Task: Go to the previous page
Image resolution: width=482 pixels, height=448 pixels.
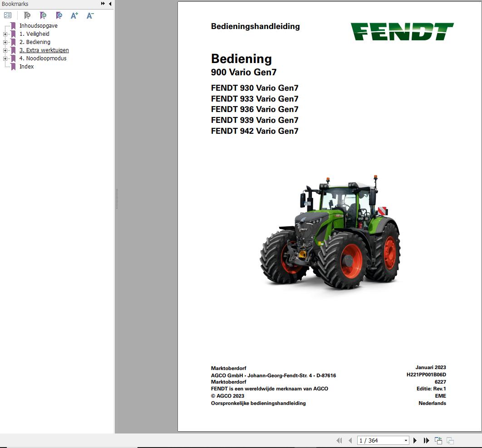Action: pos(350,440)
